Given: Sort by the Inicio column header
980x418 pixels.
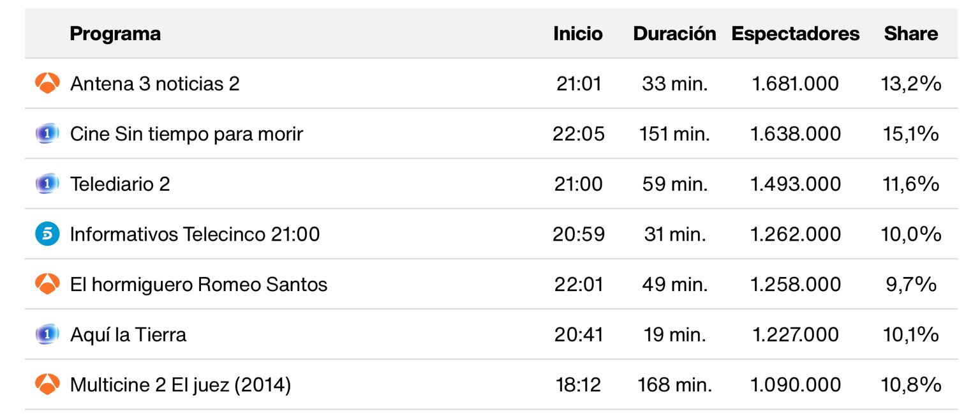Looking at the screenshot, I should (577, 33).
